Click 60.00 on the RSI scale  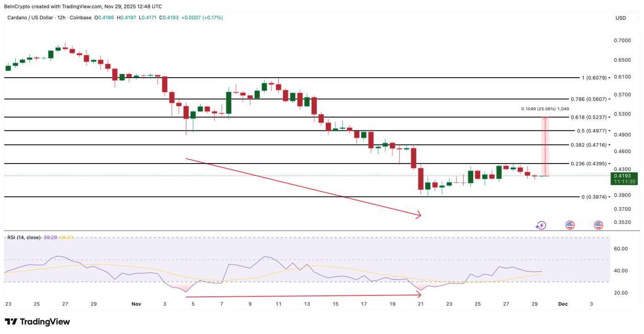(x=621, y=249)
